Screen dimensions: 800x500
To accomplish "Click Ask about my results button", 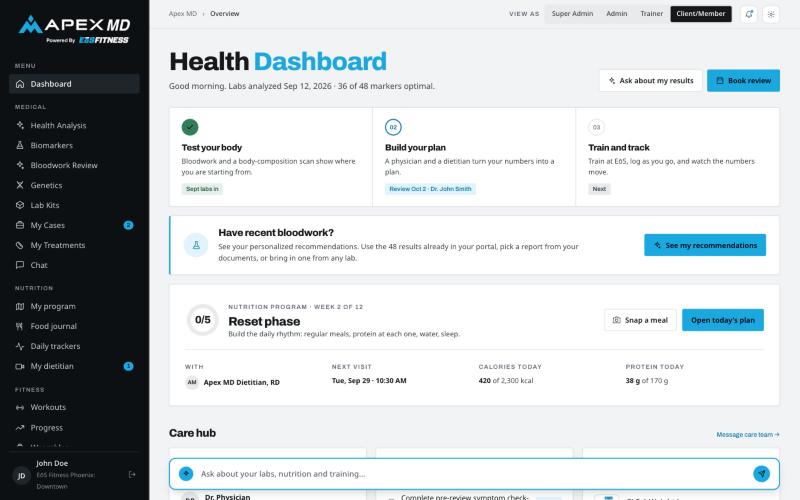I will 651,81.
